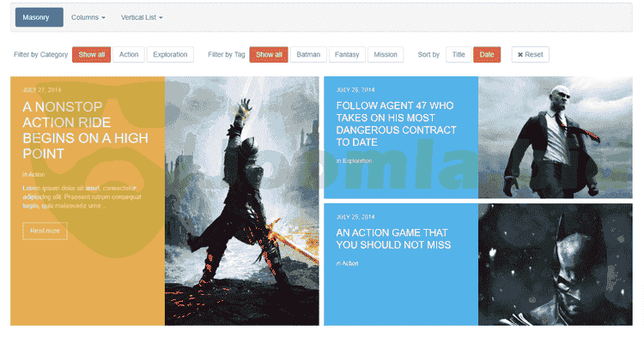Click the Agent 47 suited man thumbnail
The width and height of the screenshot is (644, 337).
pyautogui.click(x=556, y=137)
